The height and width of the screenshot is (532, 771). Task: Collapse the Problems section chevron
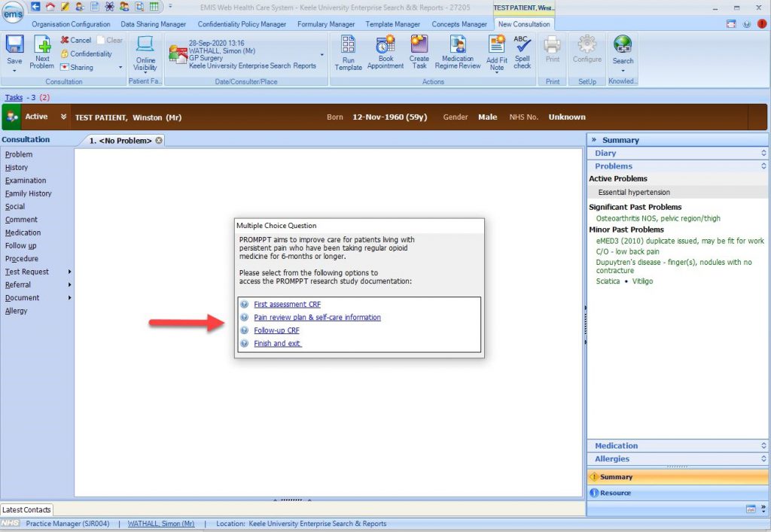coord(763,166)
